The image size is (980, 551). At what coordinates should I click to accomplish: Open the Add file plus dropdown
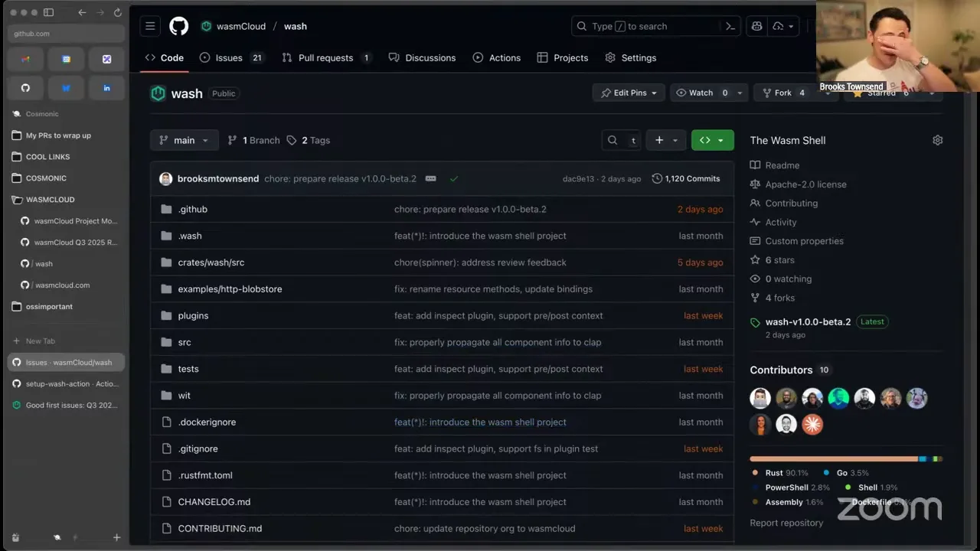[x=666, y=140]
